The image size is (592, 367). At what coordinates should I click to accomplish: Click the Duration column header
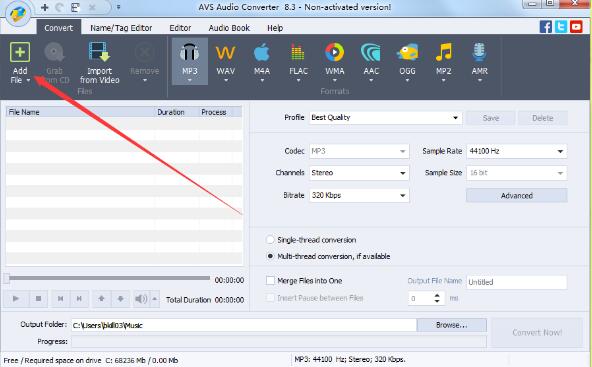click(176, 112)
